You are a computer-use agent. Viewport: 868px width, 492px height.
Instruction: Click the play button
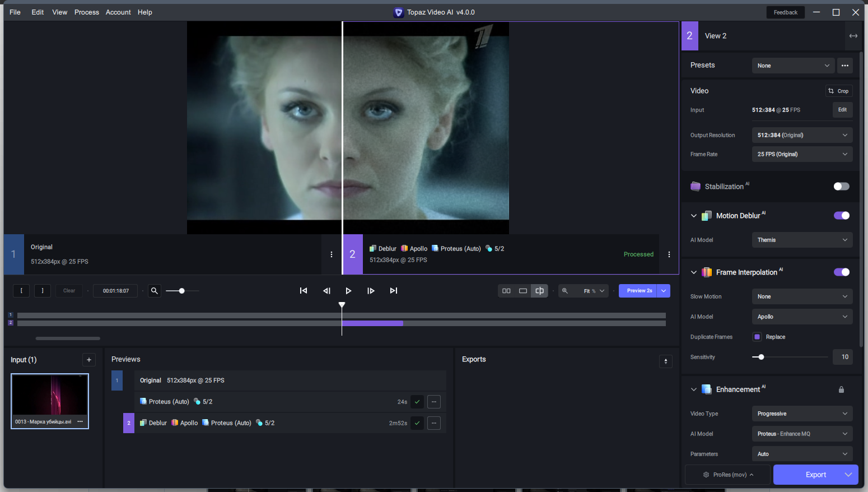[348, 291]
